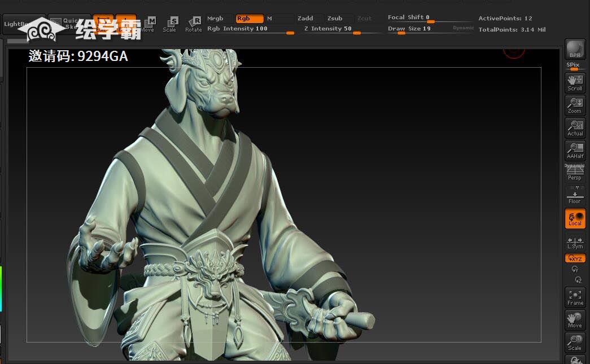Enable M material-only mode
The image size is (590, 364).
(279, 19)
